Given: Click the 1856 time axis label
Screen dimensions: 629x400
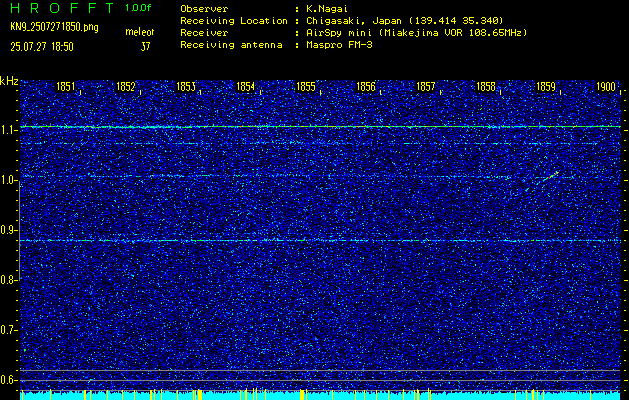Looking at the screenshot, I should (x=366, y=87).
